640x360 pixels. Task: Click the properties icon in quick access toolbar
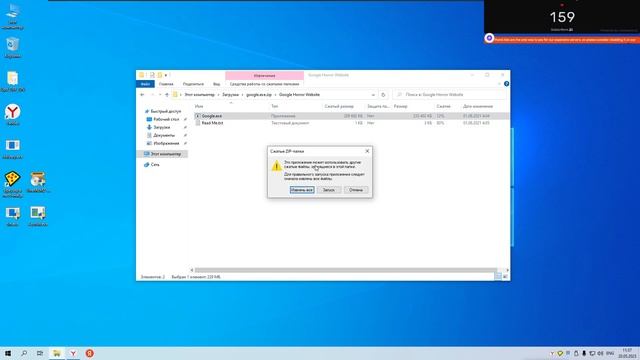(152, 75)
